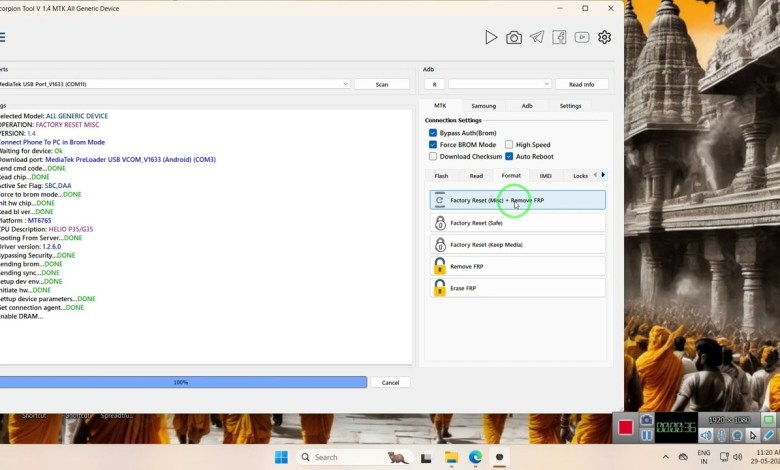780x470 pixels.
Task: Disable the Bypass Auth(Brom) checkbox
Action: [x=433, y=133]
